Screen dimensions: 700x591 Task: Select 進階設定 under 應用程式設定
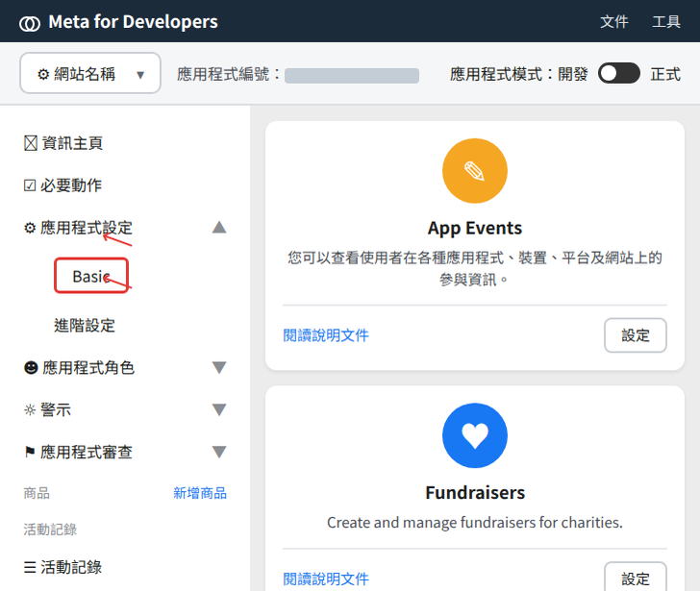tap(85, 325)
